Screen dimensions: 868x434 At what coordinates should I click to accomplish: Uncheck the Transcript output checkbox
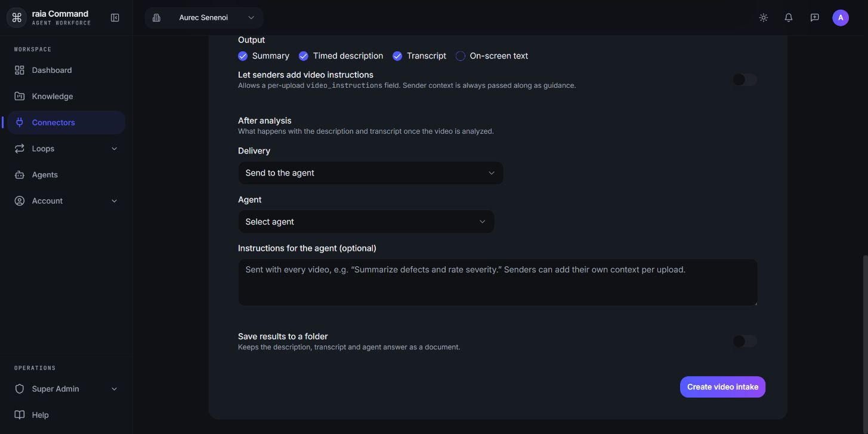pos(397,56)
